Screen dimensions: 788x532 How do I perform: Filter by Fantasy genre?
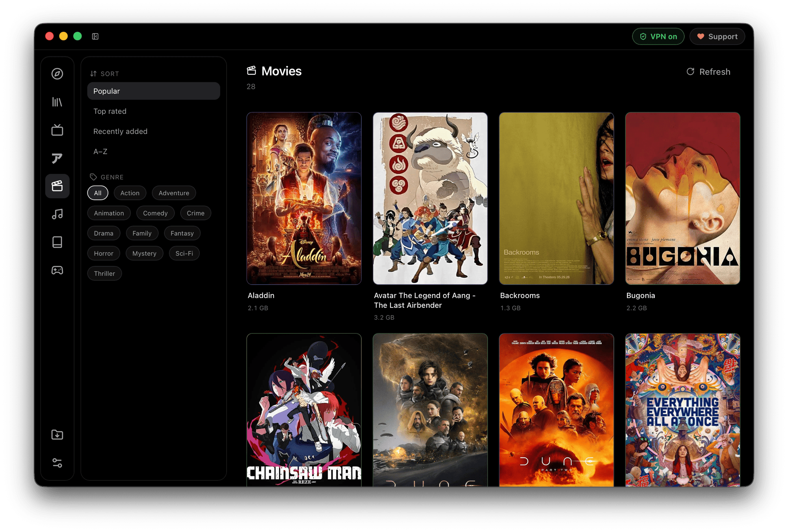pos(182,233)
